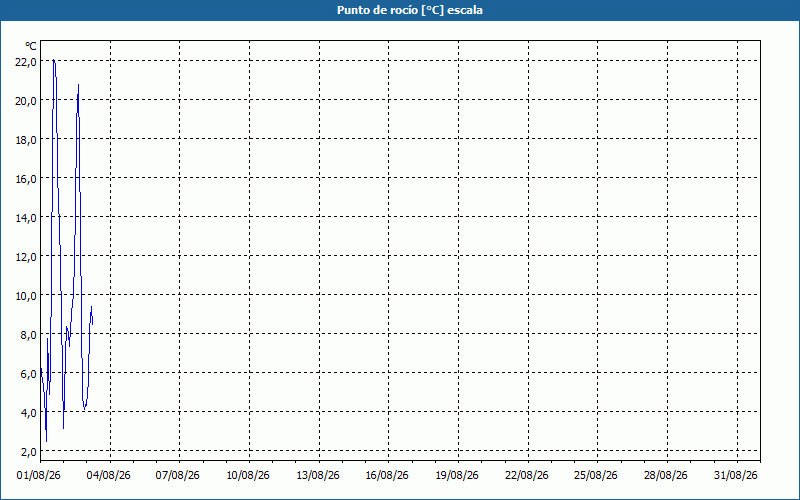The width and height of the screenshot is (800, 500).
Task: Click the 8,0 y-axis label
Action: click(x=28, y=335)
